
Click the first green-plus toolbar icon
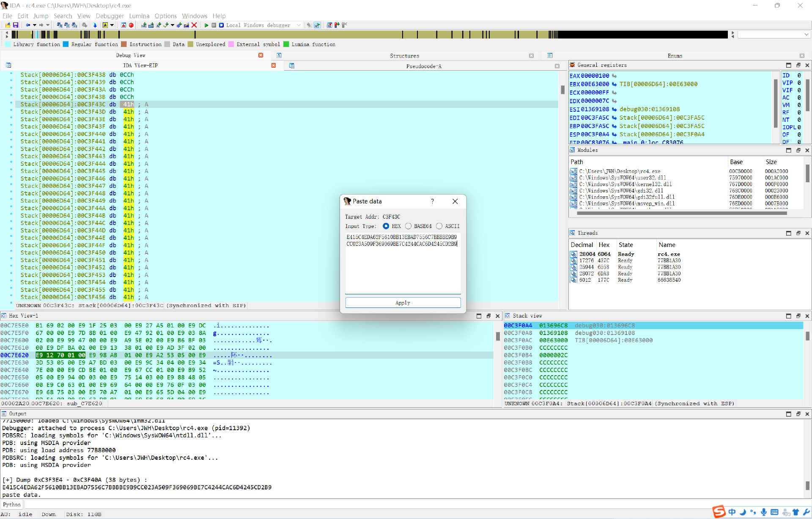[x=144, y=25]
